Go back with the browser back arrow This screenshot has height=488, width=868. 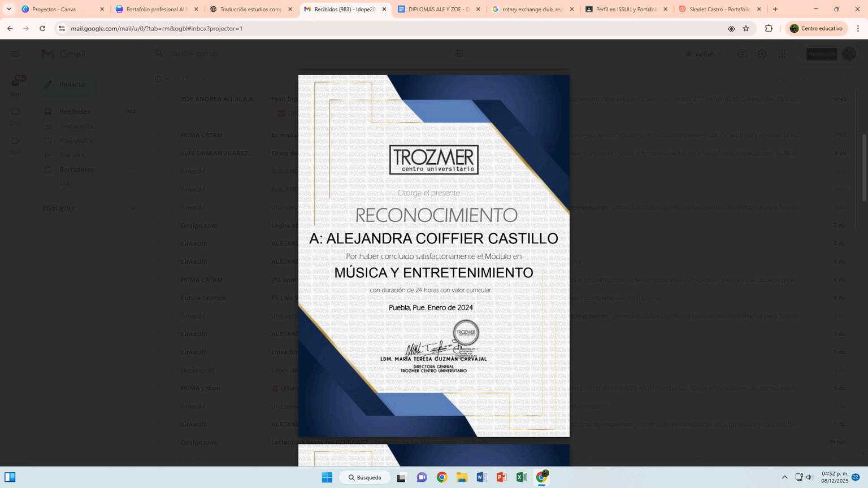[10, 28]
